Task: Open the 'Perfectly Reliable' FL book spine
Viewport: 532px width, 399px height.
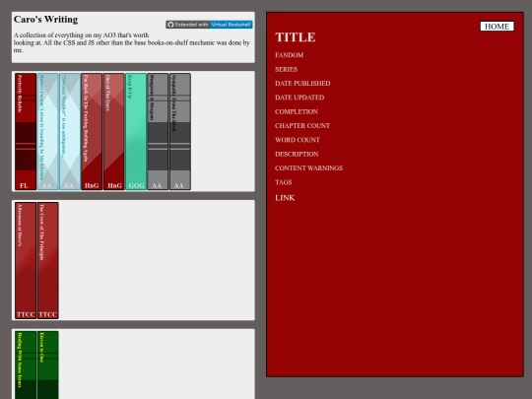Action: pos(26,132)
